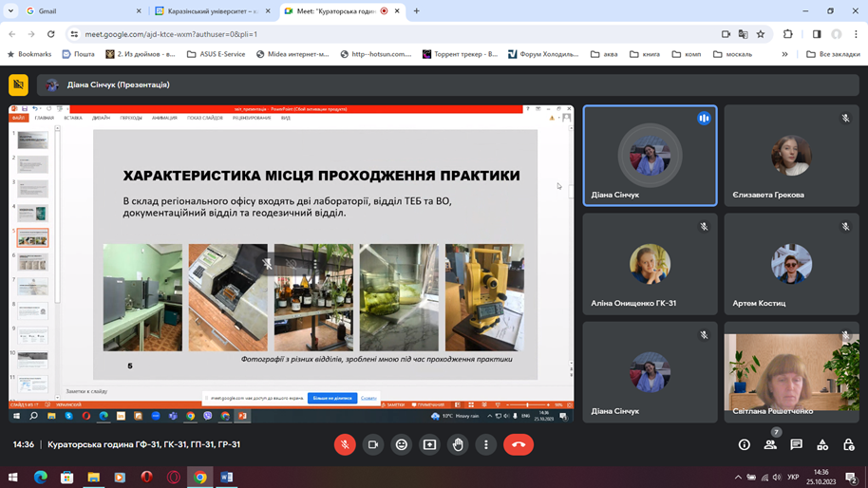This screenshot has width=868, height=488.
Task: Unmute the microphone in Meet controls
Action: coord(345,444)
